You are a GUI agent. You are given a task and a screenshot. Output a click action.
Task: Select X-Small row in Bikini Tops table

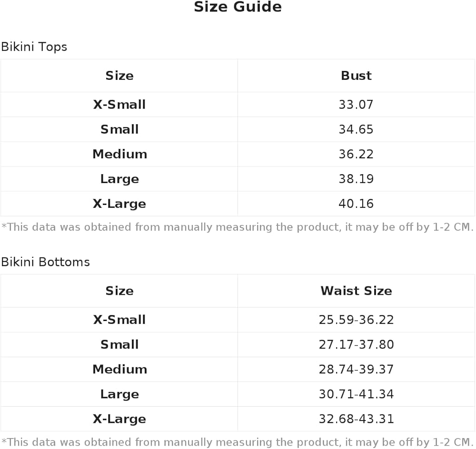[238, 104]
